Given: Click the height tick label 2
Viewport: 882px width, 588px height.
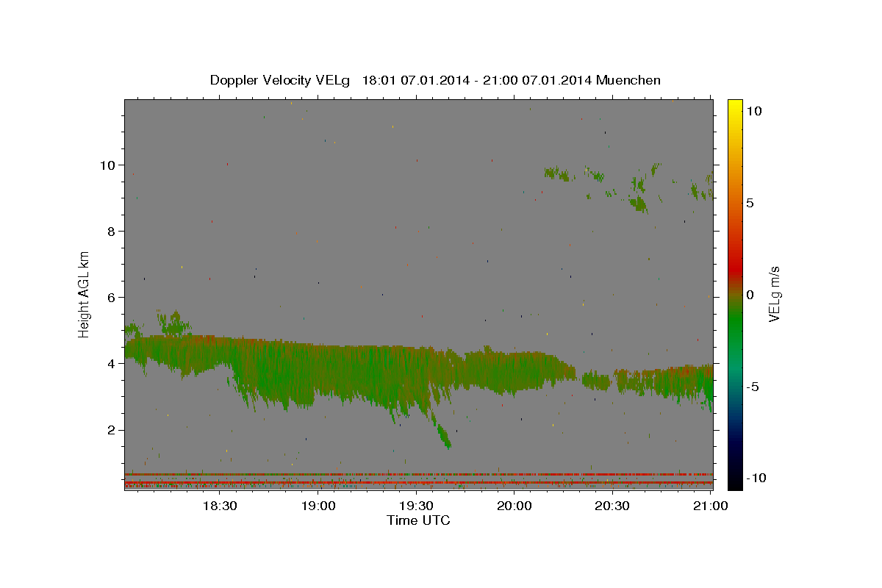Looking at the screenshot, I should point(110,430).
